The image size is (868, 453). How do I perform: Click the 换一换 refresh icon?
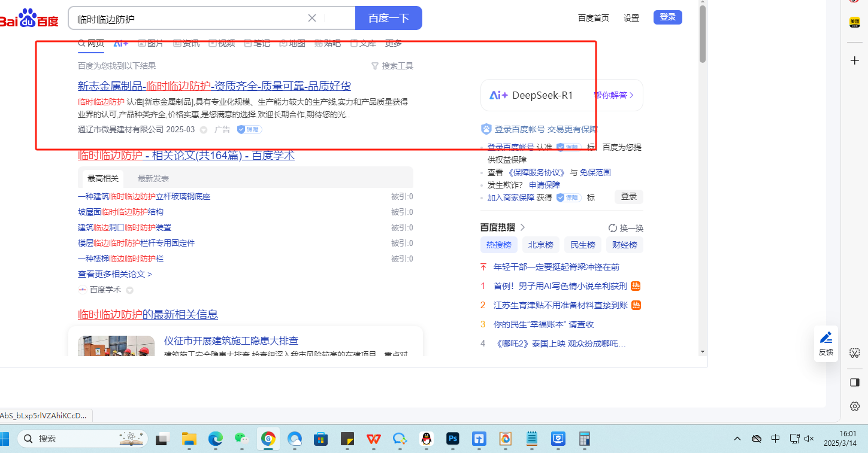coord(613,228)
